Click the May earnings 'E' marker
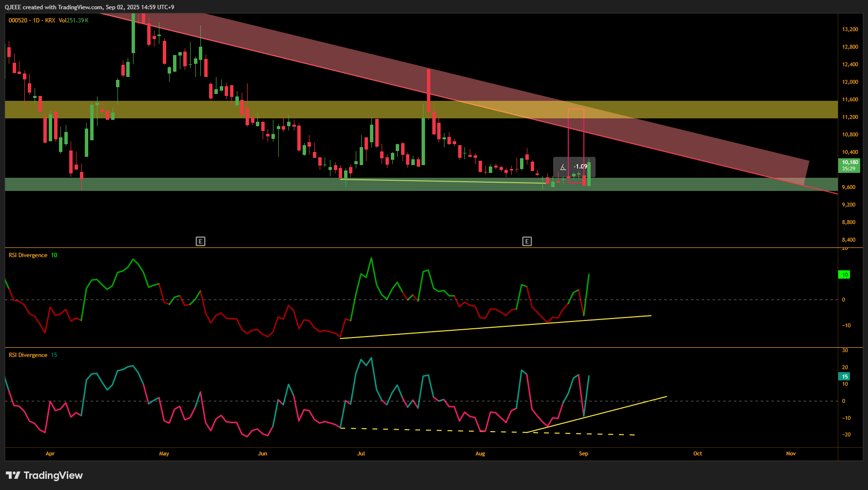 (x=200, y=241)
